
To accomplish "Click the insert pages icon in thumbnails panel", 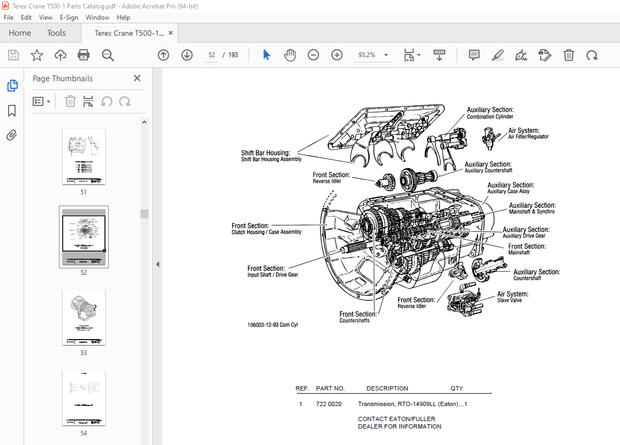I will (88, 102).
